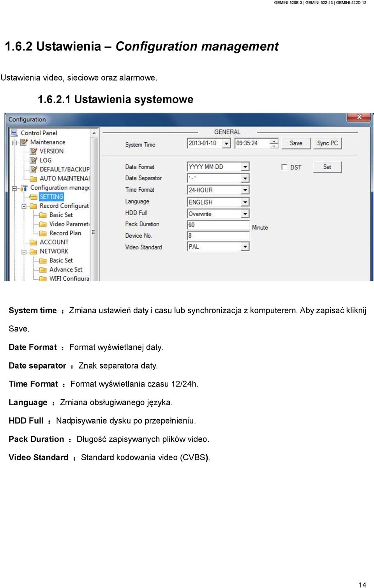This screenshot has height=588, width=374.
Task: Collapse the Record Configuration tree node
Action: (24, 206)
